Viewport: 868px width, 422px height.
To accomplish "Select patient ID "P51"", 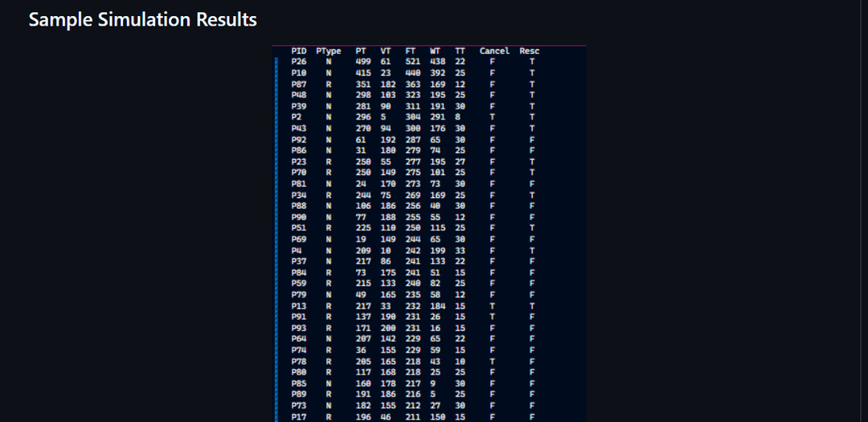I will 299,227.
